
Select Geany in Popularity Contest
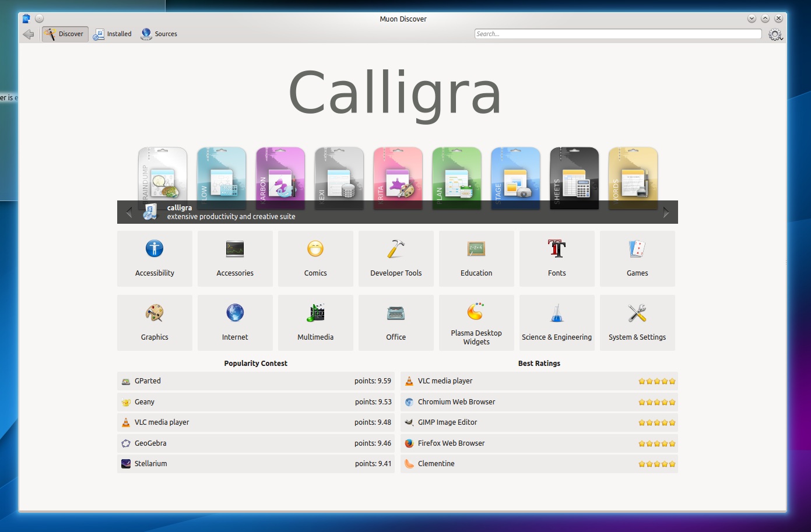pyautogui.click(x=256, y=402)
